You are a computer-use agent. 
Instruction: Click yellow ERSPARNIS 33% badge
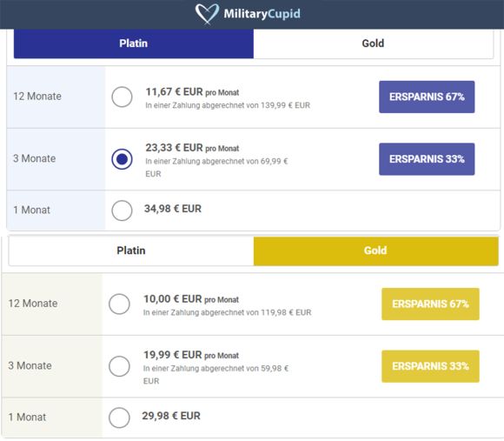(430, 366)
